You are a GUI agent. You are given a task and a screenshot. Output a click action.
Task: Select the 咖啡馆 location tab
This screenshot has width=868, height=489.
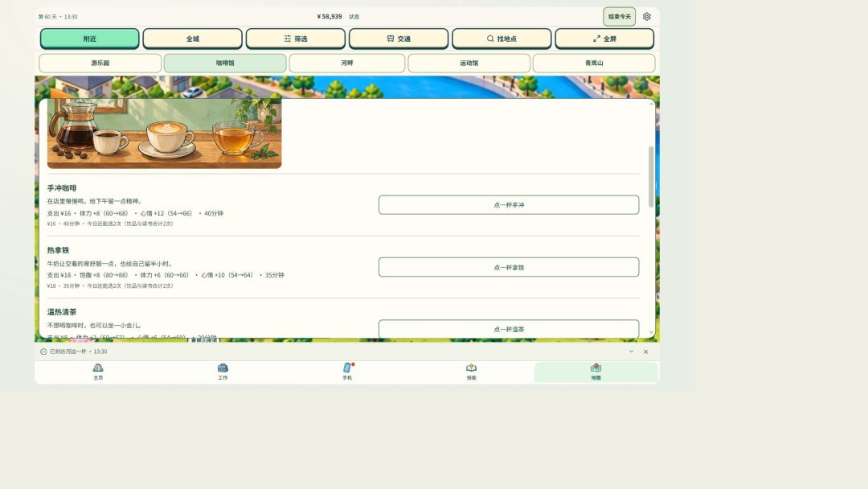[x=225, y=63]
